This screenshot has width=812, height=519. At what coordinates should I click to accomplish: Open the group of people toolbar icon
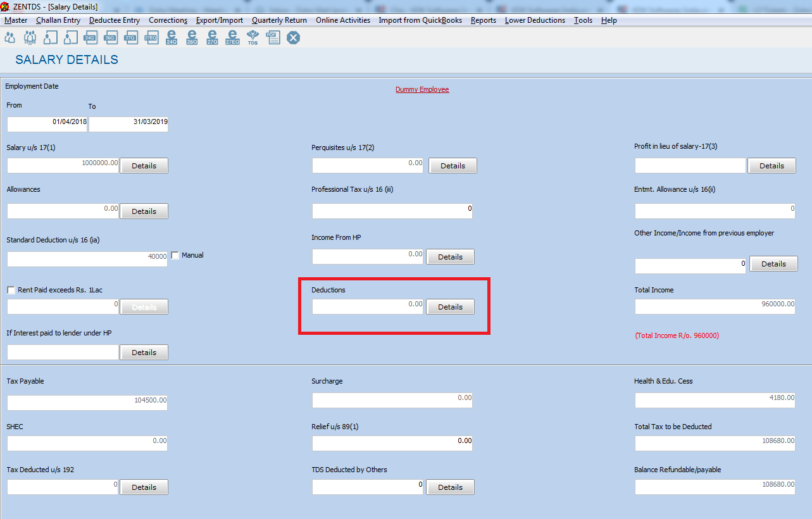tap(30, 38)
